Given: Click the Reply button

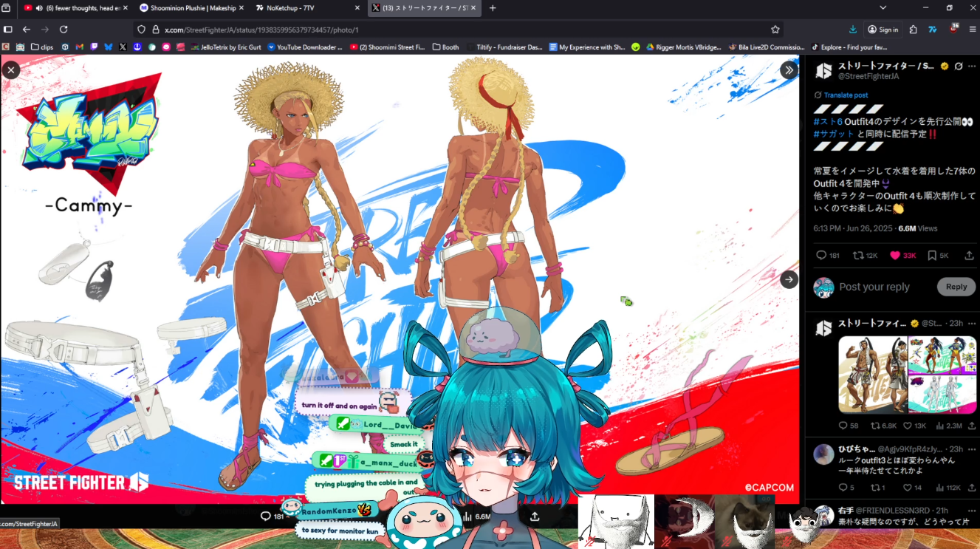Looking at the screenshot, I should point(956,287).
